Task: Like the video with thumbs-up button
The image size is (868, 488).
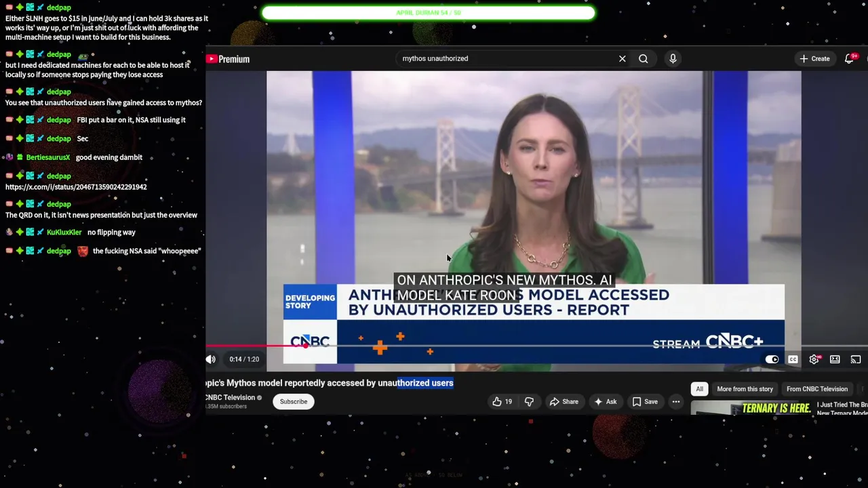Action: pyautogui.click(x=502, y=402)
